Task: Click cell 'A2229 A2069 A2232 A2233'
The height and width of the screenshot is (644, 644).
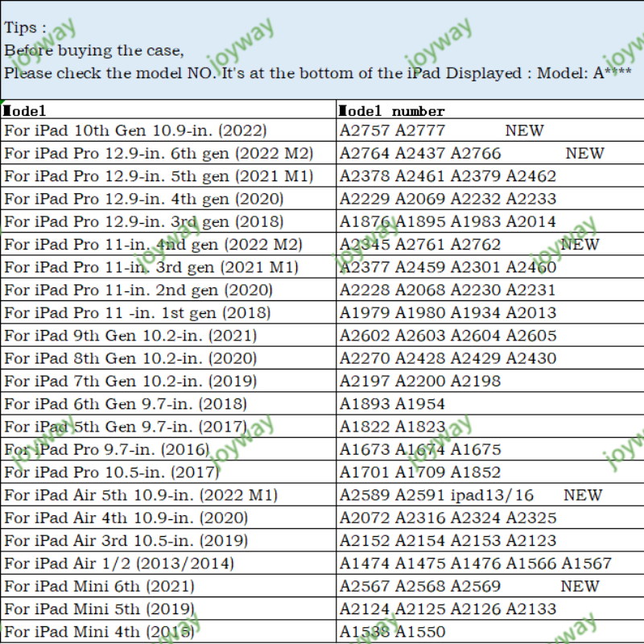Action: 490,199
